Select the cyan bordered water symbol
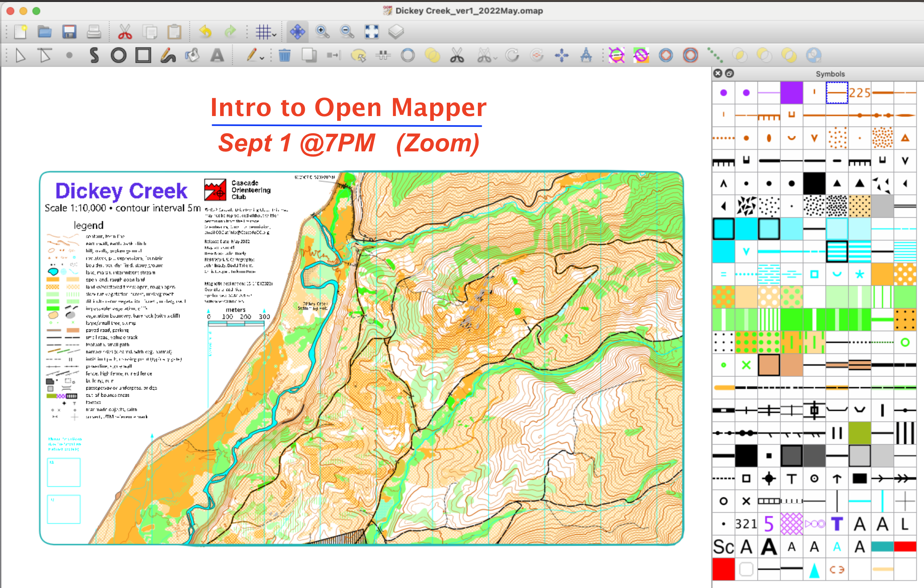This screenshot has height=588, width=924. pyautogui.click(x=723, y=229)
